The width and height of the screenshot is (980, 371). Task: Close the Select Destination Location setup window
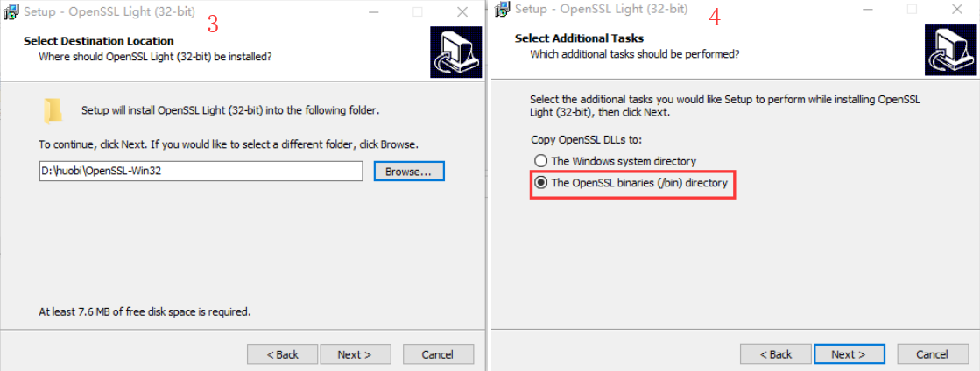point(462,12)
